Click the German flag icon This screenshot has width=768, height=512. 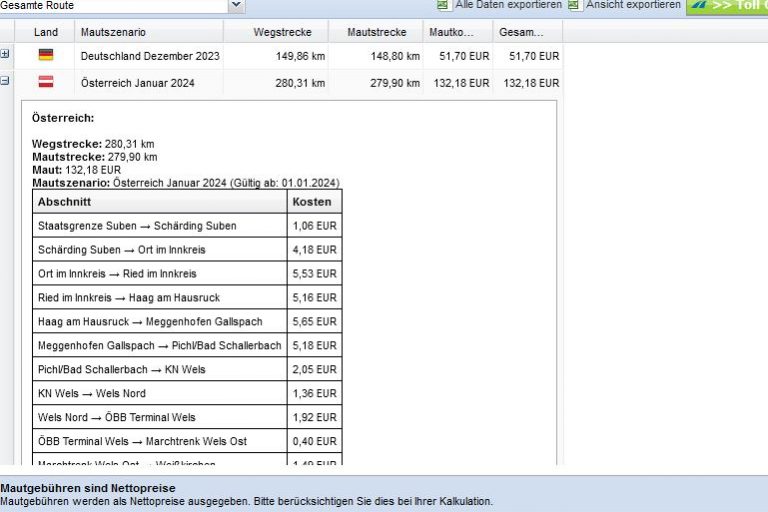pyautogui.click(x=46, y=56)
